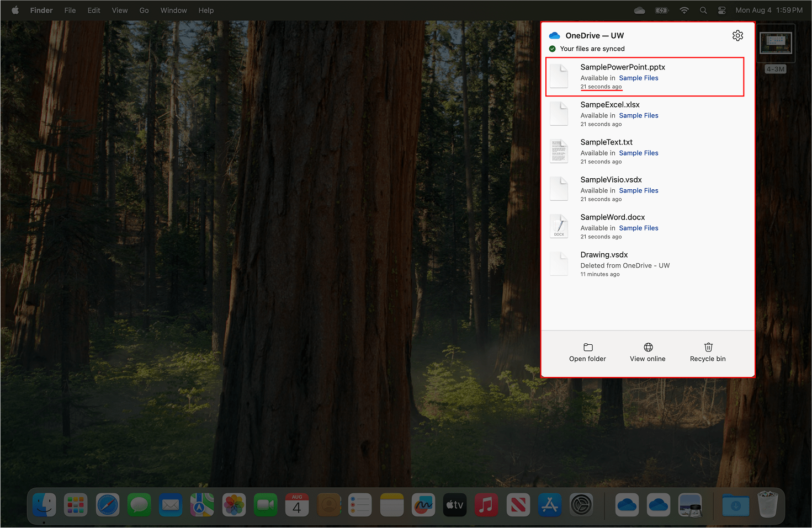Launch System Settings from the Dock
The image size is (812, 528).
[581, 504]
